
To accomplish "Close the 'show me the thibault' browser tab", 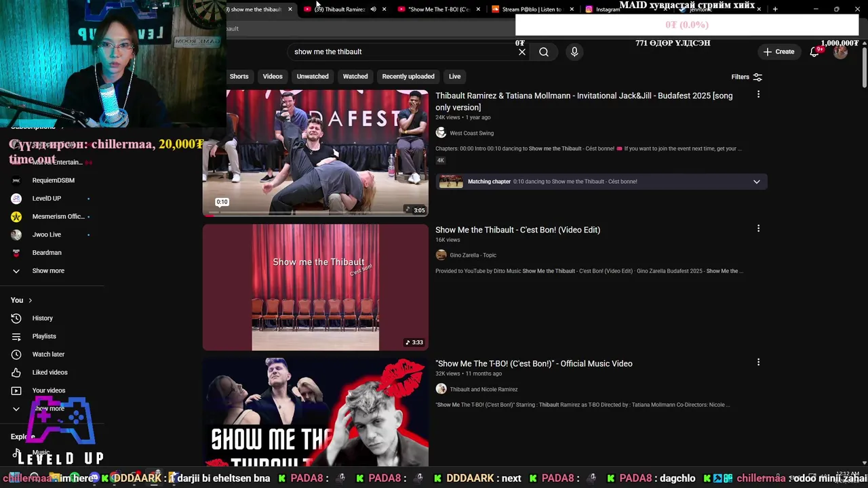I will [x=290, y=9].
